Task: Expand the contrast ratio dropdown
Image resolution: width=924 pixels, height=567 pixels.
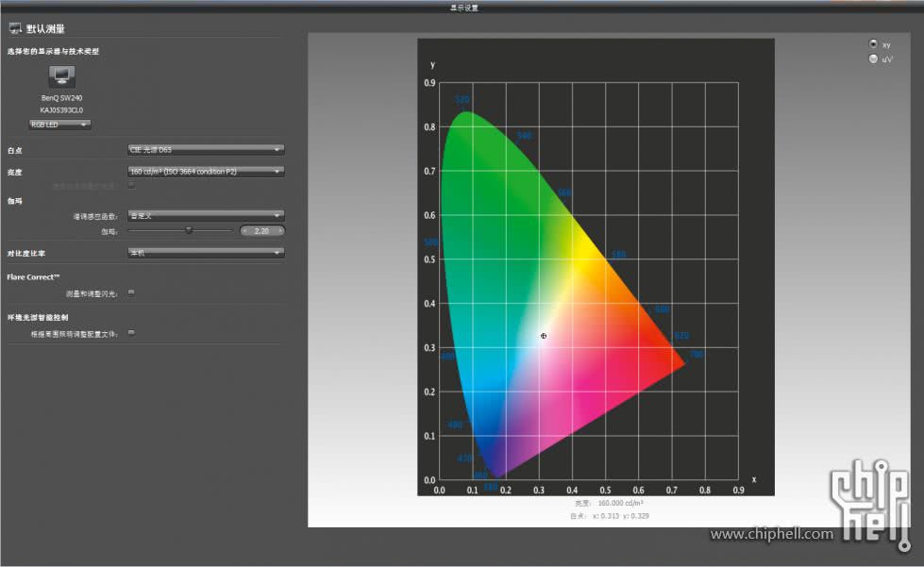Action: tap(206, 253)
